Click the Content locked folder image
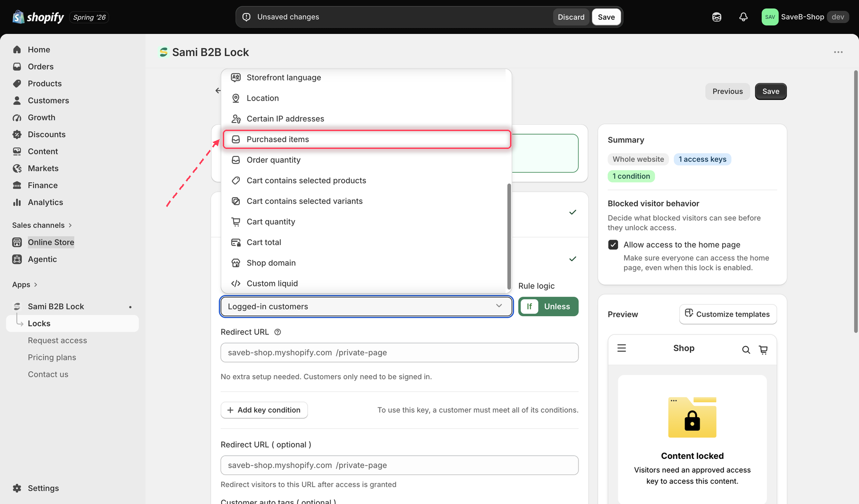 (692, 417)
